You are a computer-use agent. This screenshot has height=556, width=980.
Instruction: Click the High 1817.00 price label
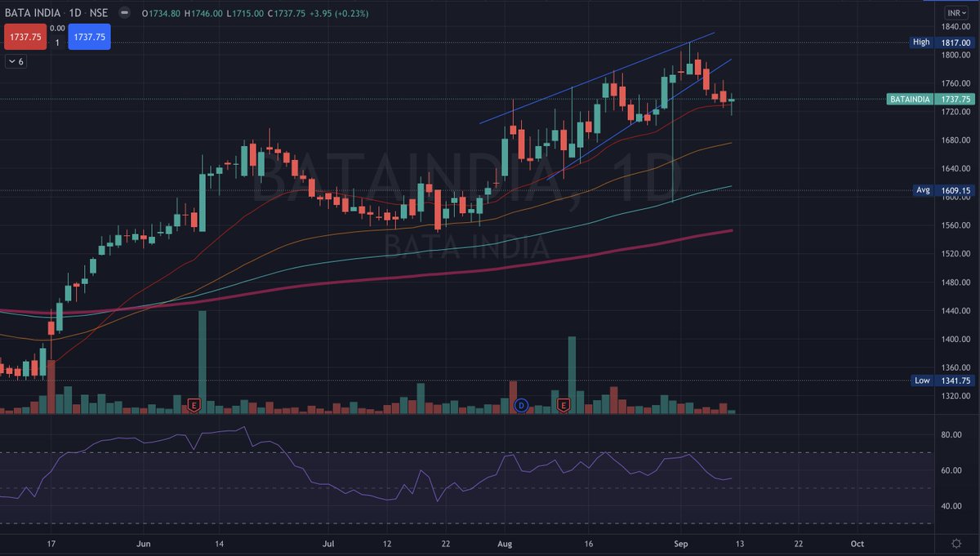click(x=942, y=42)
